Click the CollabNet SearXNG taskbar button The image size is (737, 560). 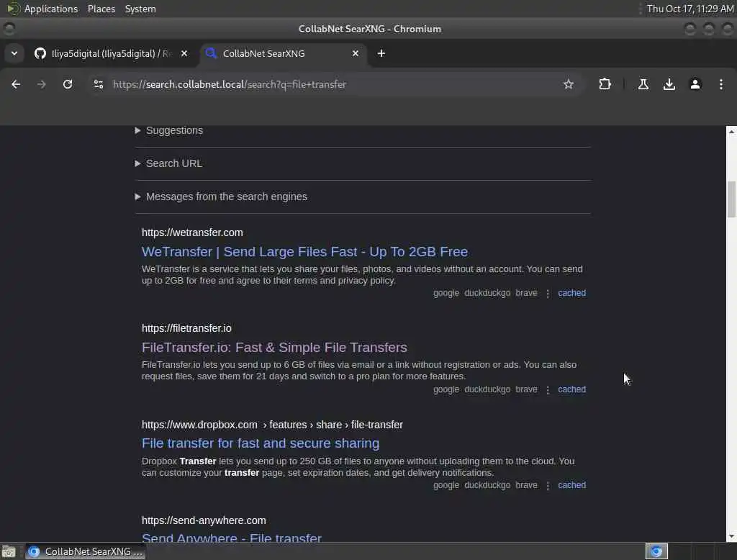point(86,551)
